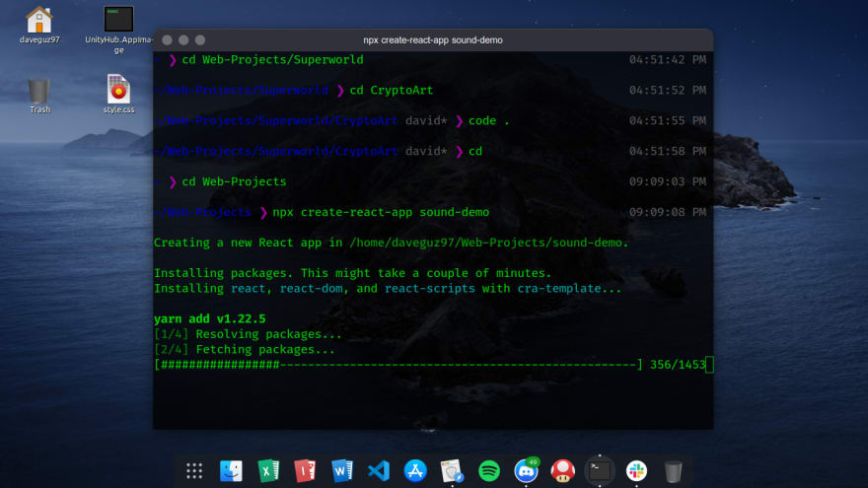This screenshot has width=868, height=488.
Task: Select the Terminal icon in dock
Action: 600,471
